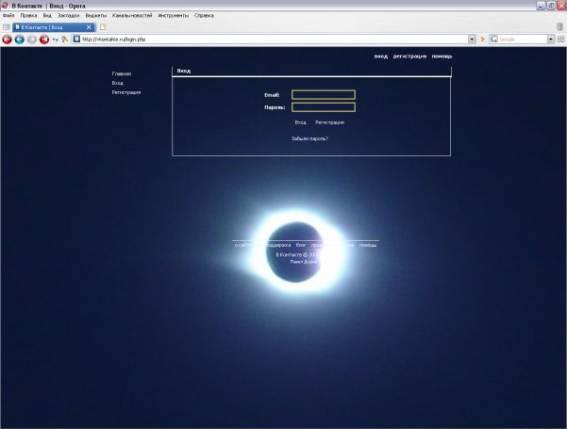Expand the search engine dropdown arrow

click(551, 39)
